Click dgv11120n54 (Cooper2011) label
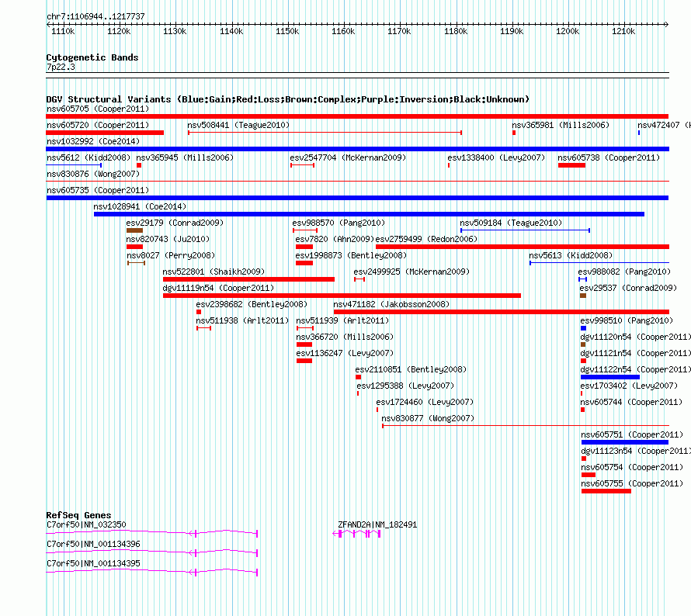 click(635, 337)
